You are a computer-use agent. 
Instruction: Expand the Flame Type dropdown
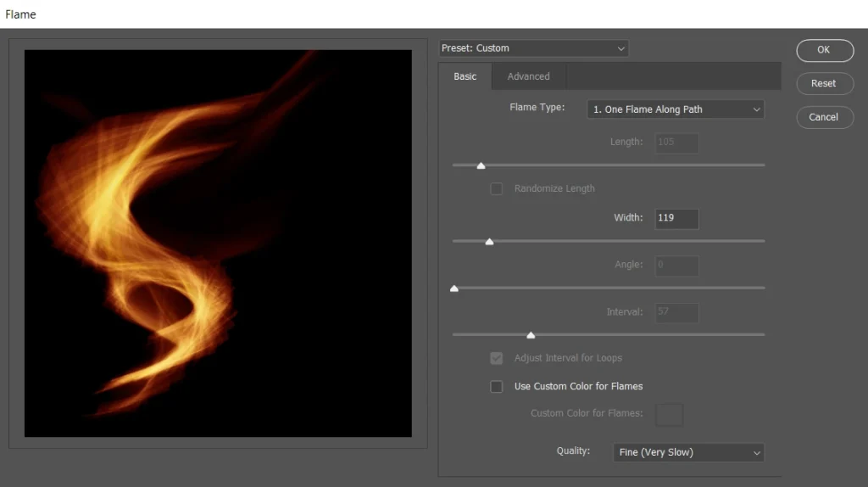676,109
